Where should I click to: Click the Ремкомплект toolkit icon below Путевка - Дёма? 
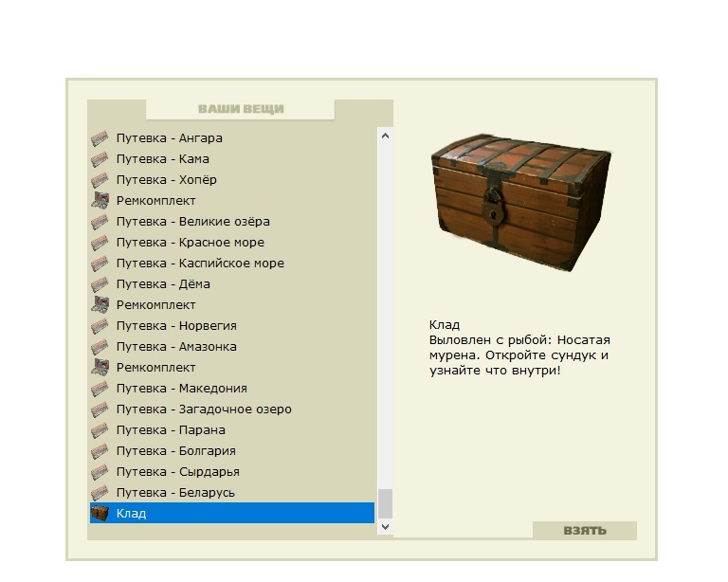click(x=100, y=305)
